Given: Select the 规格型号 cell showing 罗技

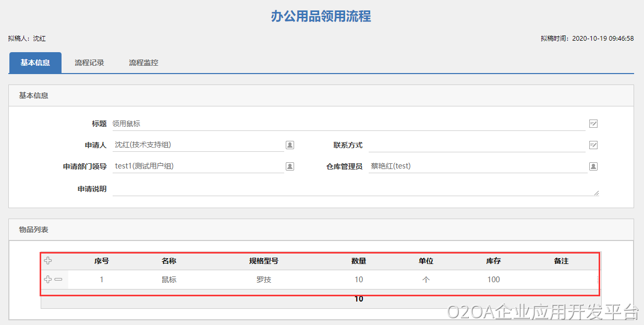Looking at the screenshot, I should tap(264, 280).
